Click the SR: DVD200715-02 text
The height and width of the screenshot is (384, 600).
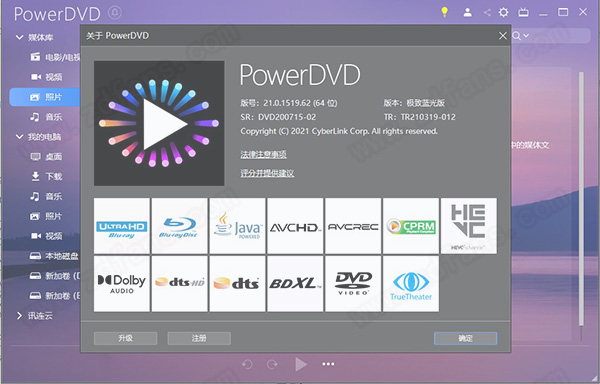click(x=278, y=117)
